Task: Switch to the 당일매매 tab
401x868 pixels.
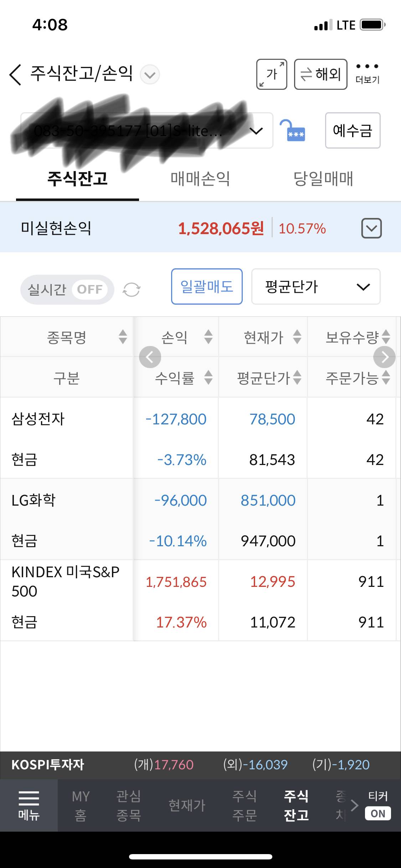Action: point(323,179)
